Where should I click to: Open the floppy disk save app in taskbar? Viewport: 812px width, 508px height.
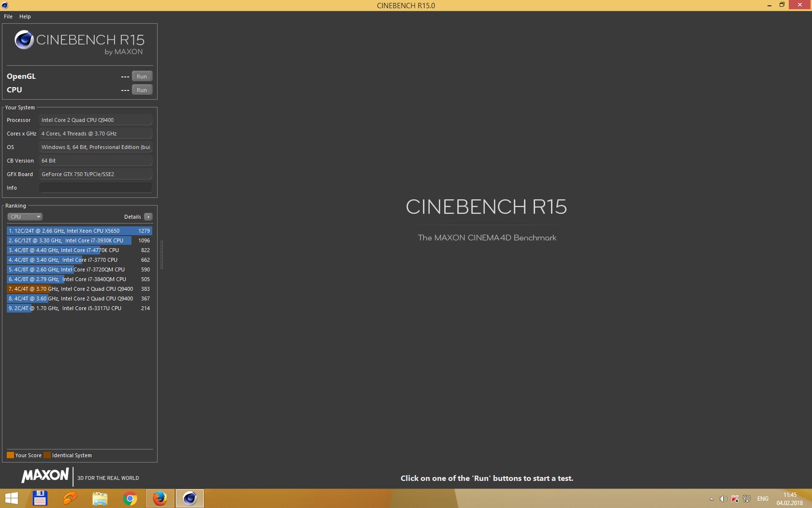point(40,498)
